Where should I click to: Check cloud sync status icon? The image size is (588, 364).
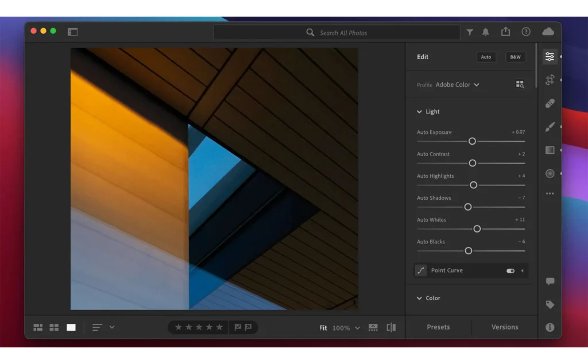point(548,32)
